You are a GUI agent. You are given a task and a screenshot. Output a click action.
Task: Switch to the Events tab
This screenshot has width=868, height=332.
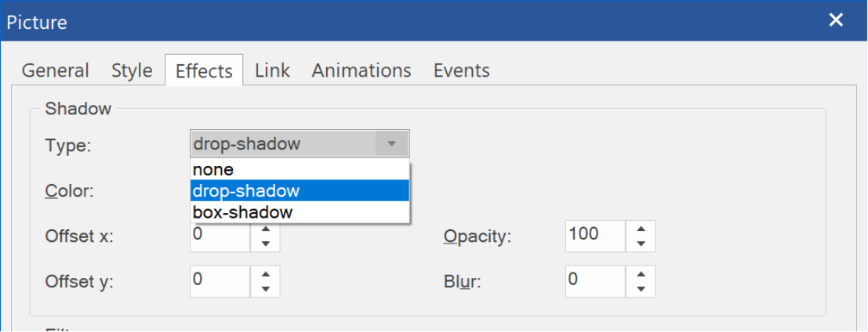tap(461, 70)
